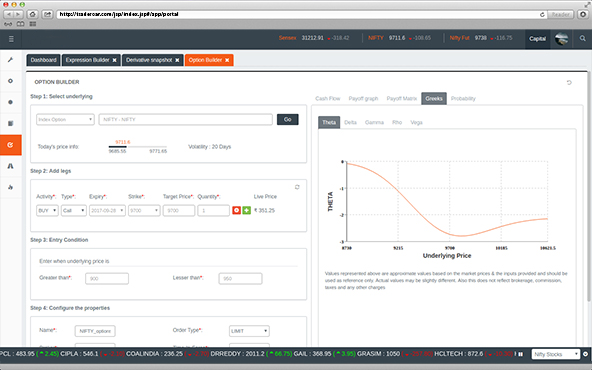Click the Capital button in header
This screenshot has width=592, height=370.
537,39
